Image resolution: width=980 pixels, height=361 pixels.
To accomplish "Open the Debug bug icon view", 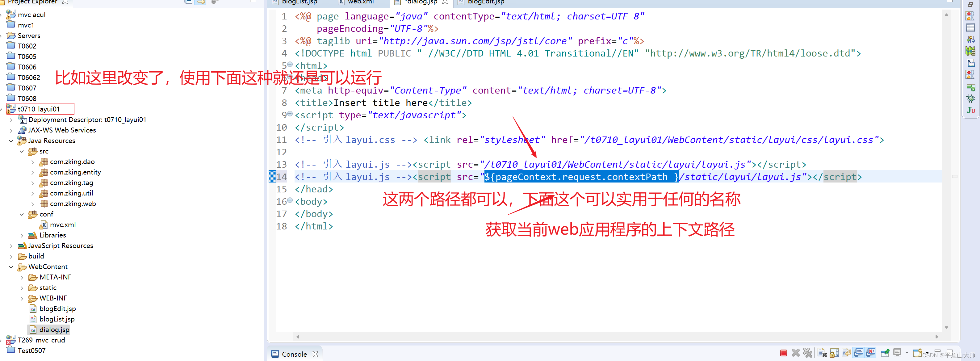I will [970, 99].
